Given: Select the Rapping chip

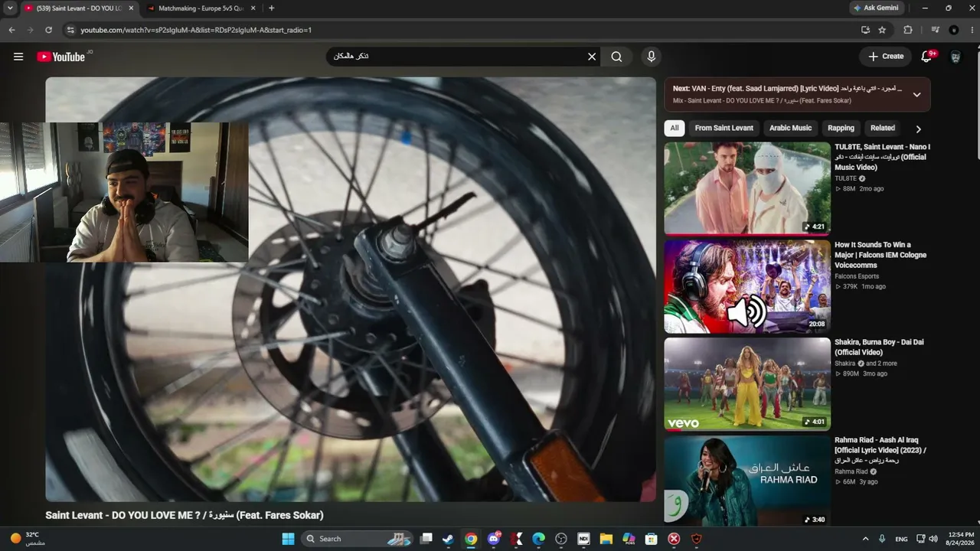Looking at the screenshot, I should [841, 129].
